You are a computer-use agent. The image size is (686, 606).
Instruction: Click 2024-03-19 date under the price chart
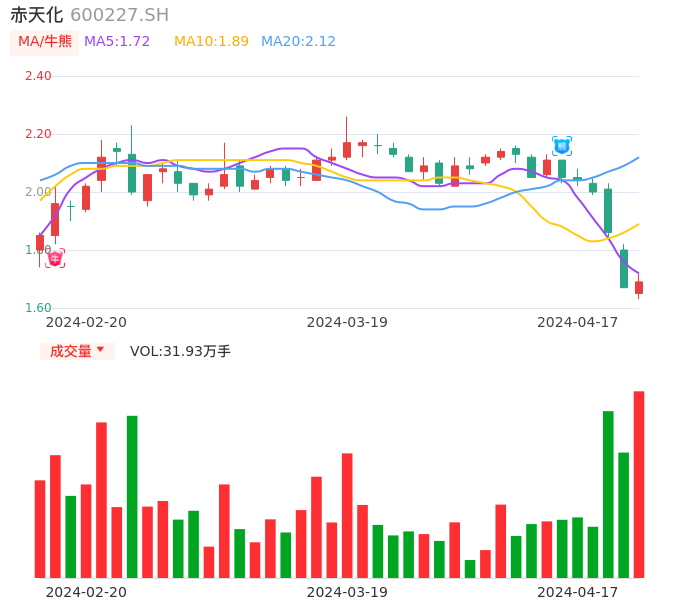click(x=347, y=322)
